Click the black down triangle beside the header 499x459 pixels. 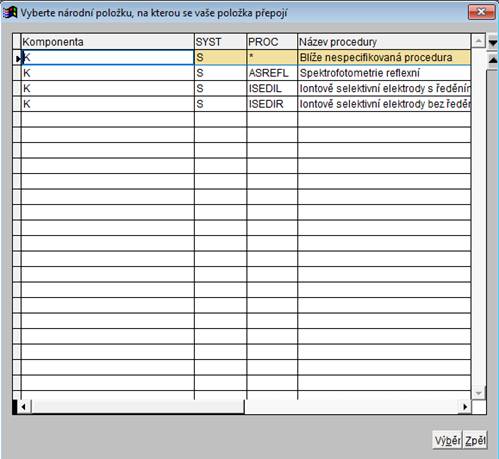click(x=493, y=43)
